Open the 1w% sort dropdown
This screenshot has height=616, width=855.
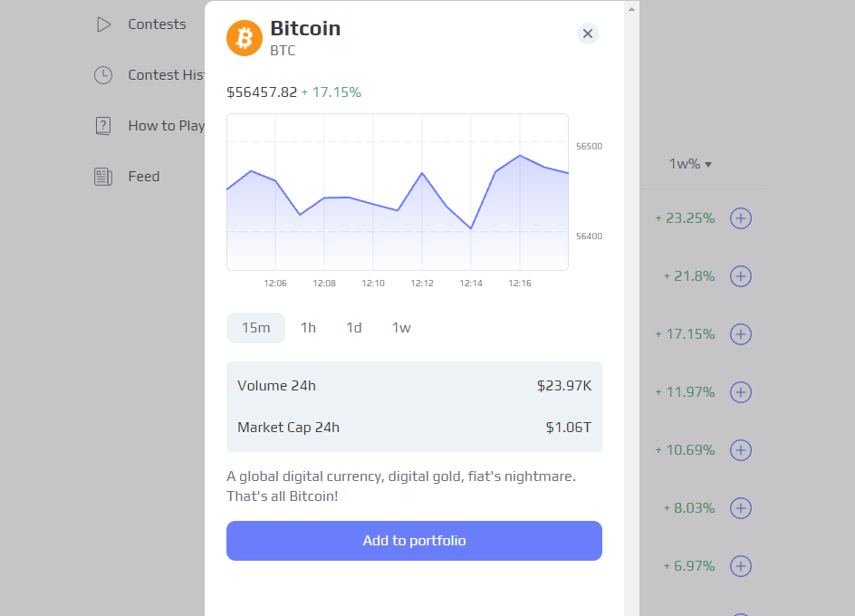(690, 164)
